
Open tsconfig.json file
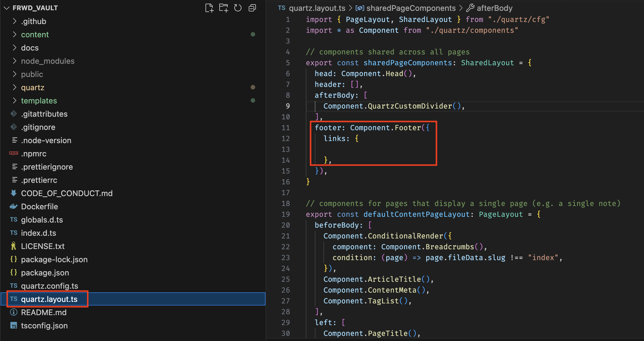(x=44, y=326)
